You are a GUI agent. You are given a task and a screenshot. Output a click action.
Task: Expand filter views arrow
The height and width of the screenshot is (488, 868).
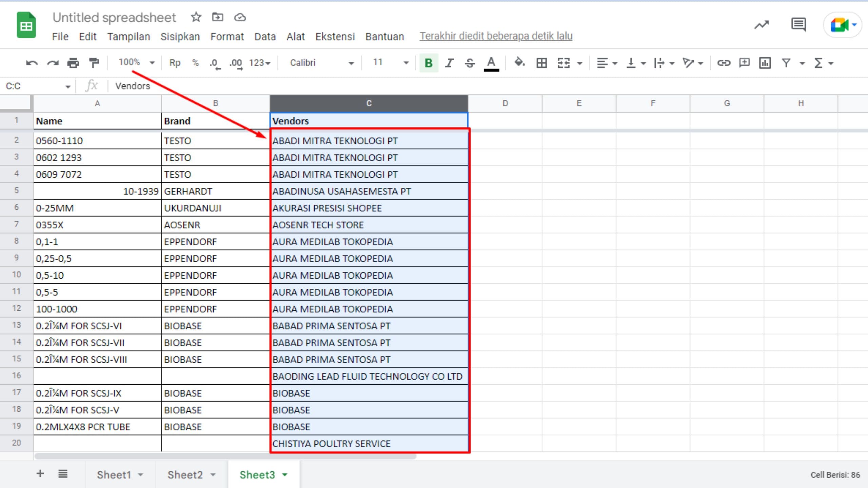(x=802, y=63)
